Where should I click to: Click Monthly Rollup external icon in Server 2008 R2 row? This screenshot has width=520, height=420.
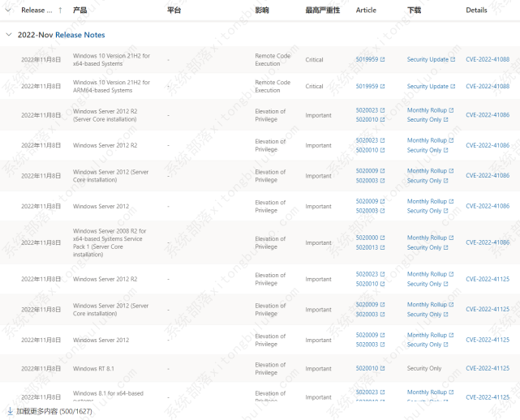[x=451, y=238]
